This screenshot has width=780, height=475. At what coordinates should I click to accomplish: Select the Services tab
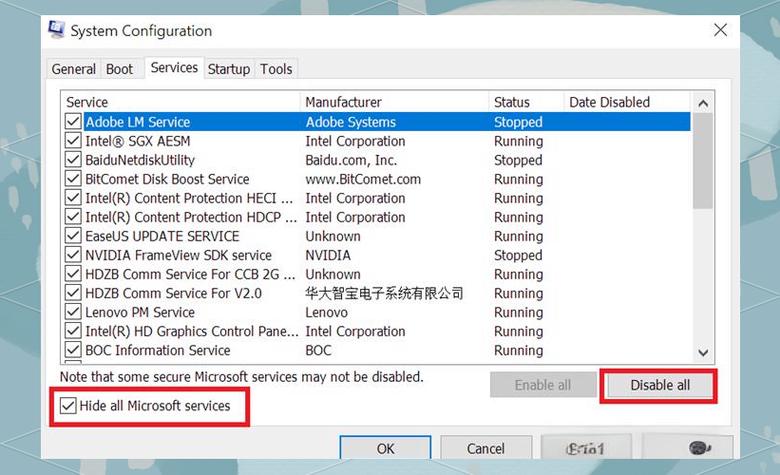pos(174,68)
